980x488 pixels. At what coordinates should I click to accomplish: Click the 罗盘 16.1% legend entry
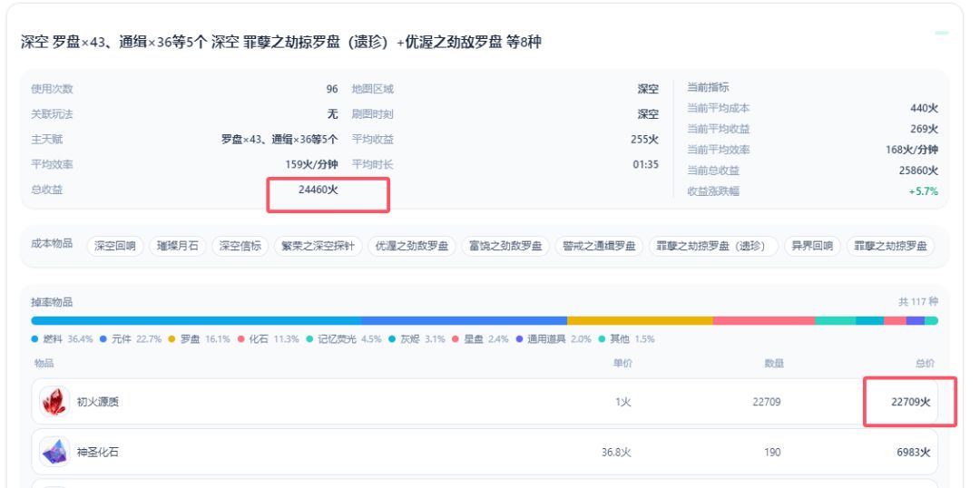tap(200, 339)
